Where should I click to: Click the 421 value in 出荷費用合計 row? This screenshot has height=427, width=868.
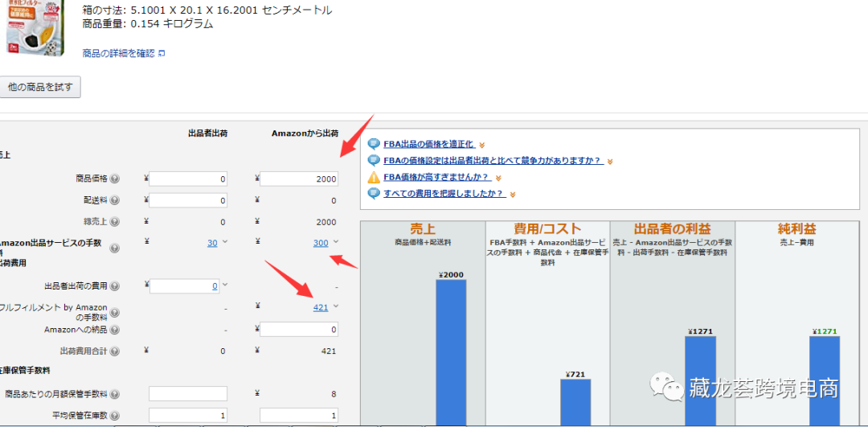tap(328, 351)
